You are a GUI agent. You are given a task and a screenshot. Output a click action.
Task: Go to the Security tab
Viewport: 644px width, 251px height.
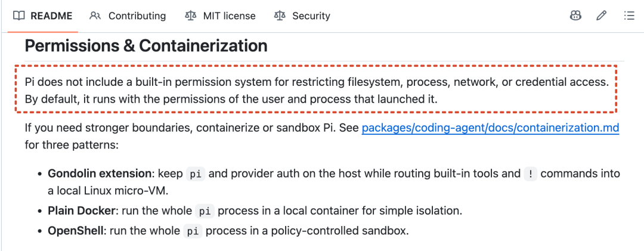(x=302, y=16)
